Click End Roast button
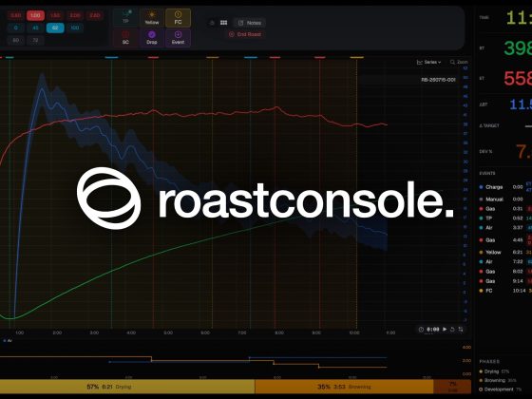 (245, 34)
